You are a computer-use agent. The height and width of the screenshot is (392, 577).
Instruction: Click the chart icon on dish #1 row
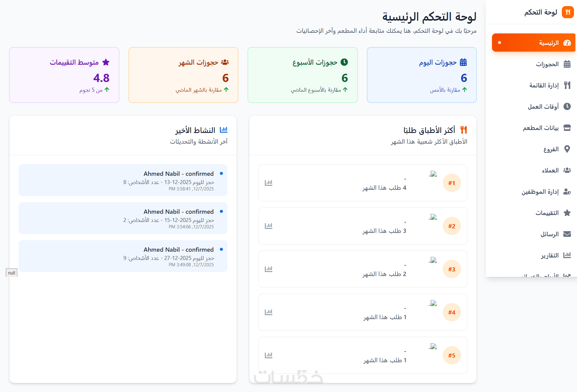268,183
